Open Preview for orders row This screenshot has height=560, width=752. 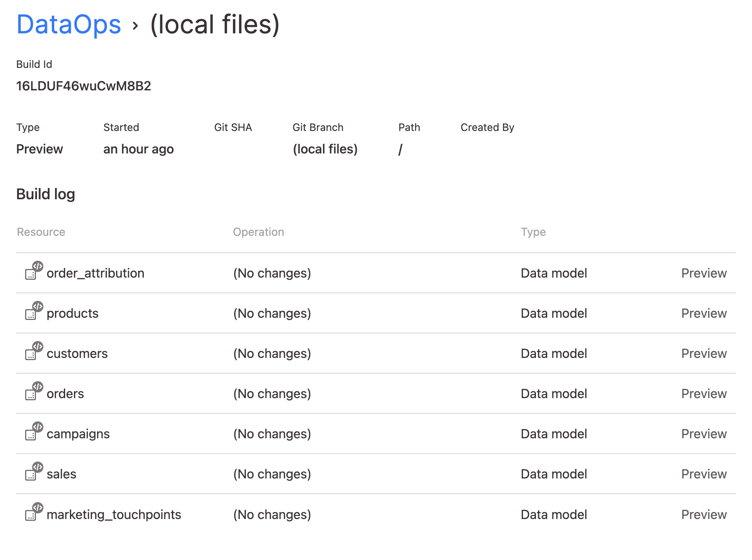tap(704, 394)
